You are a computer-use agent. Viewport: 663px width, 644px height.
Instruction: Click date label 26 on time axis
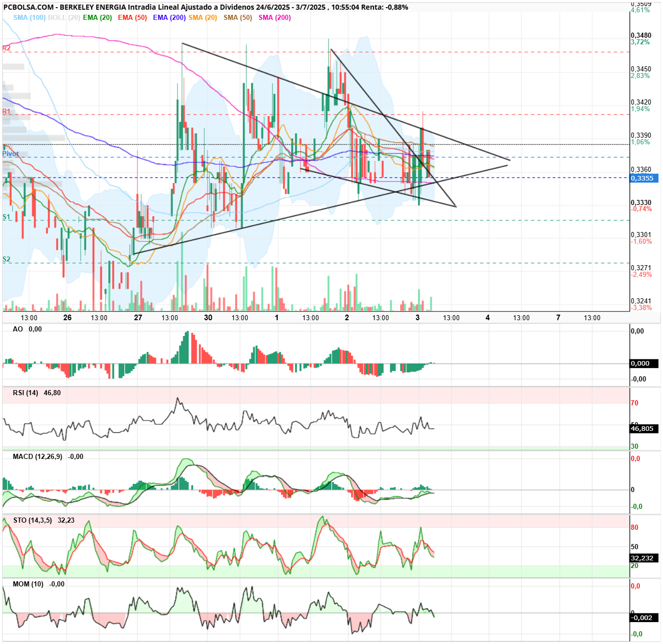[x=67, y=317]
